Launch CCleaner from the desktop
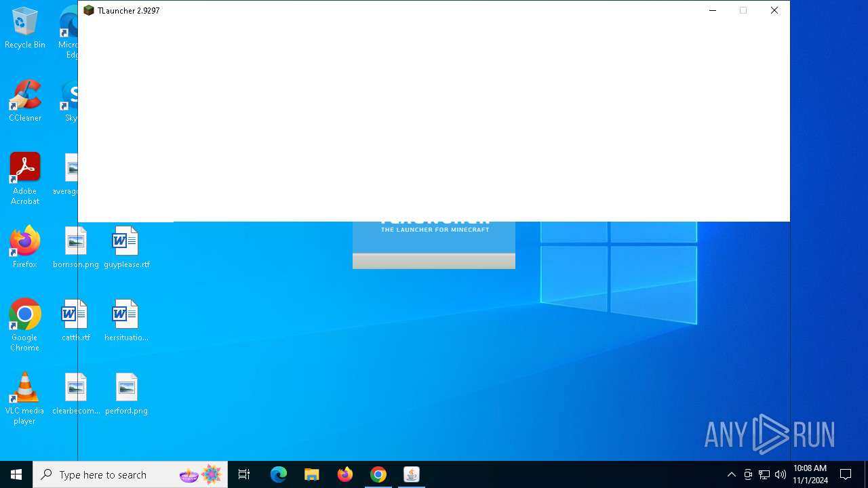868x488 pixels. [x=25, y=102]
